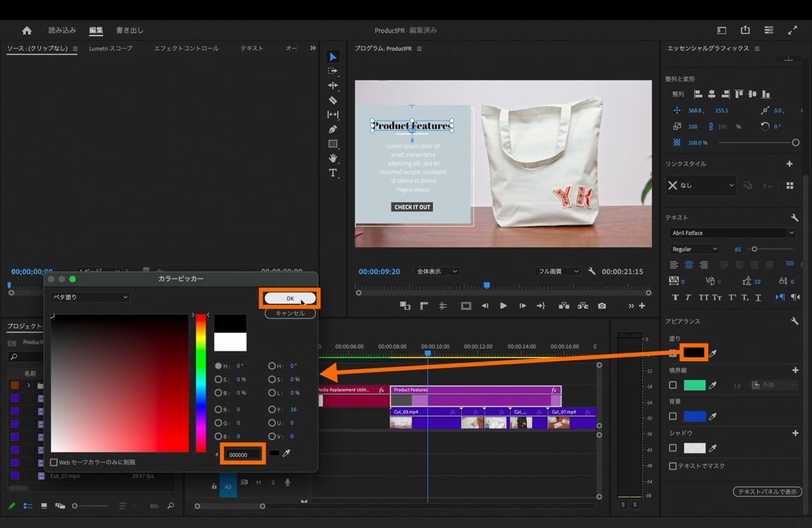Open the Text panel tab
812x528 pixels.
(x=252, y=48)
